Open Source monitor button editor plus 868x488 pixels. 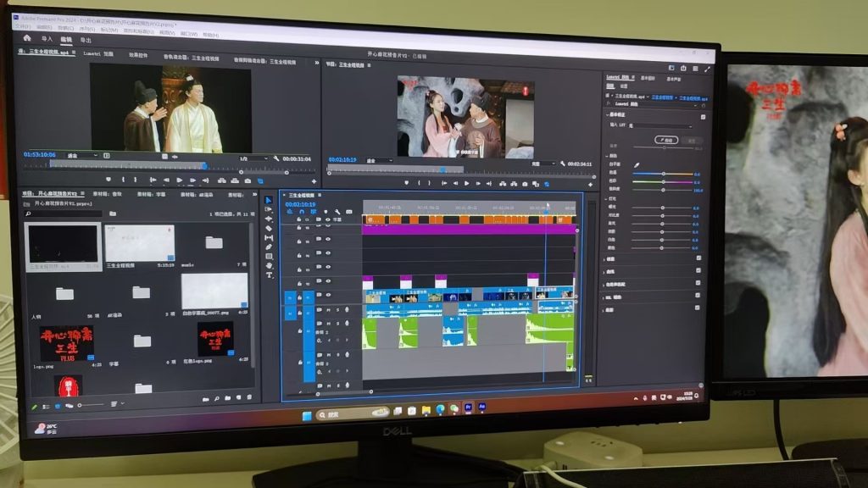click(314, 181)
